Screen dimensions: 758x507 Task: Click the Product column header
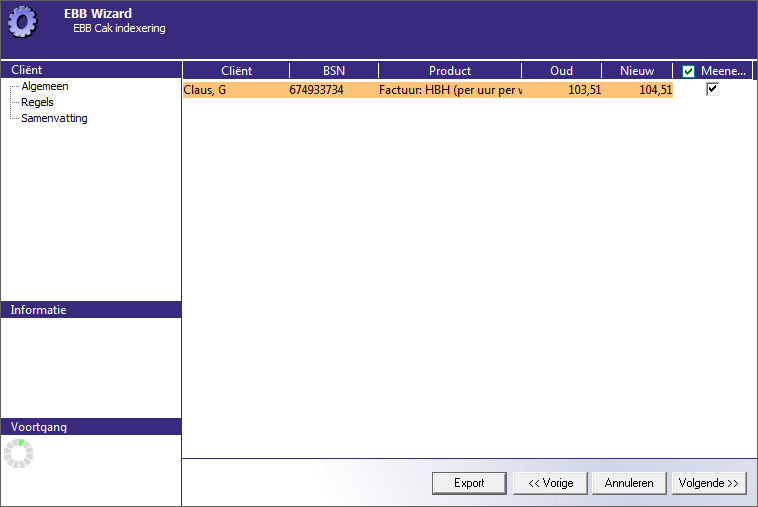click(x=449, y=71)
